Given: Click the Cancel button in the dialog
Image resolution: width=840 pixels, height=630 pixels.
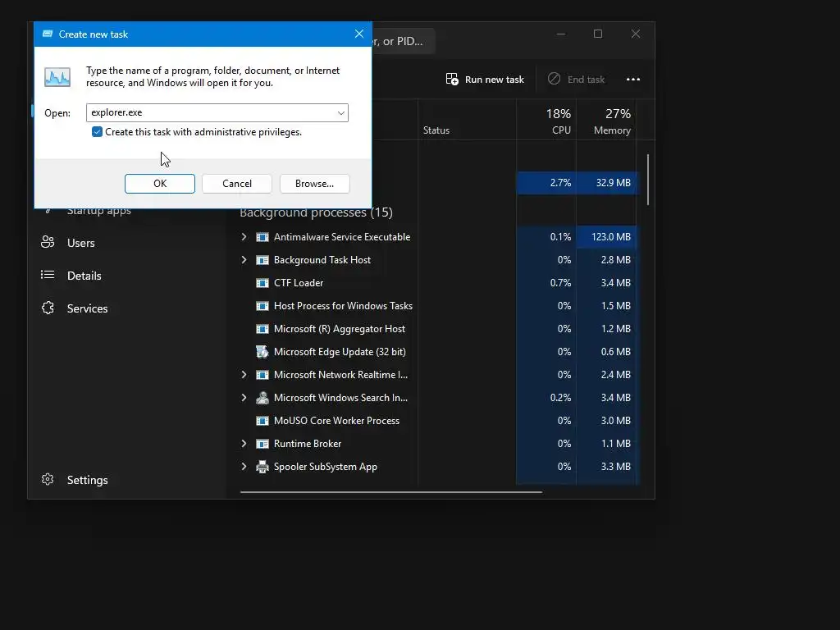Looking at the screenshot, I should (x=237, y=183).
